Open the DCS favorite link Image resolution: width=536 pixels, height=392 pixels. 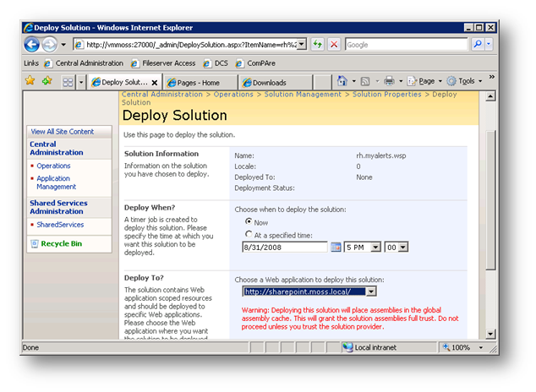pos(216,63)
